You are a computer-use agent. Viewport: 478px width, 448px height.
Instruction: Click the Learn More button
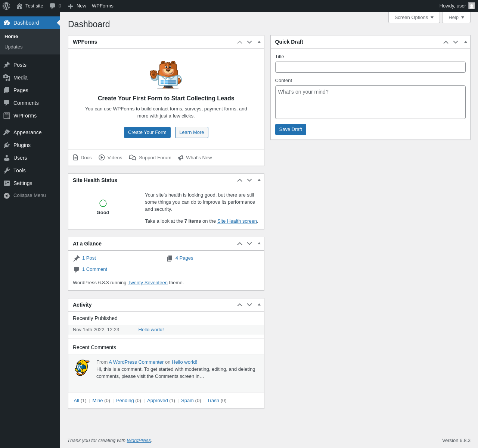(x=192, y=132)
